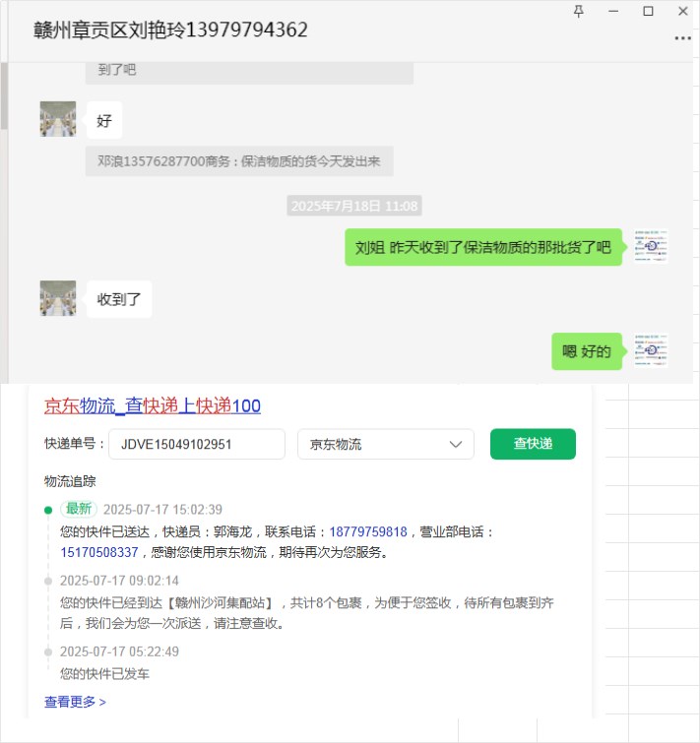Open the 京东物流_查快递上快递100 link
The width and height of the screenshot is (700, 743).
(x=153, y=406)
